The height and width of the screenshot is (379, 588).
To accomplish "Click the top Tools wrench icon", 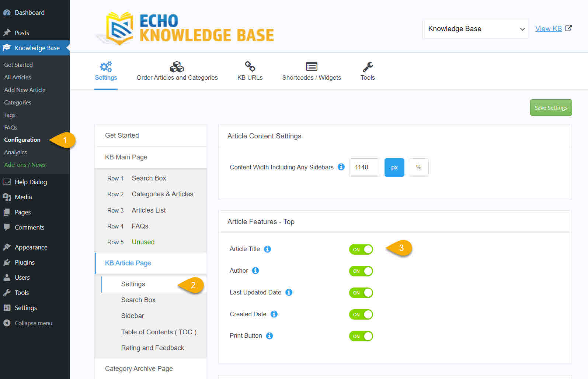I will click(x=368, y=67).
